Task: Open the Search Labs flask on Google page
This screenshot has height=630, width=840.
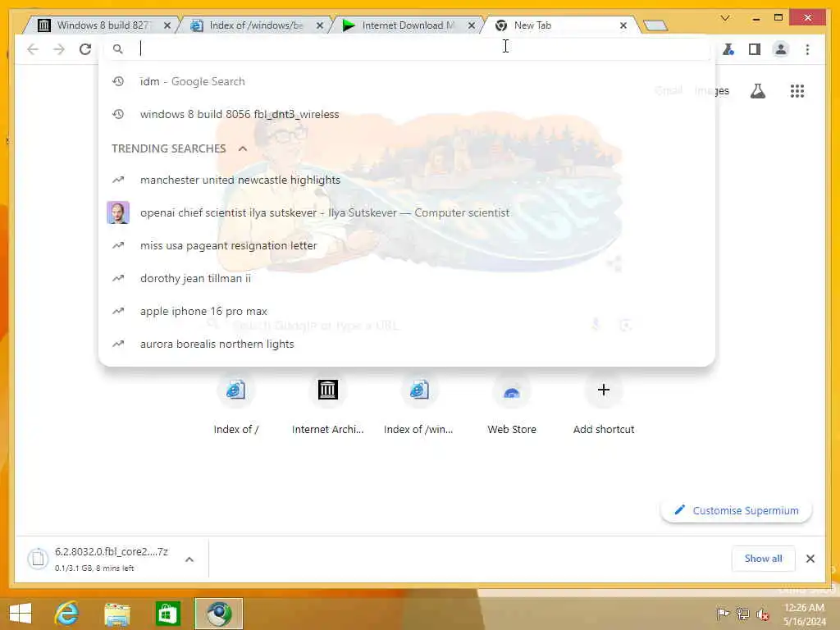Action: click(x=757, y=91)
